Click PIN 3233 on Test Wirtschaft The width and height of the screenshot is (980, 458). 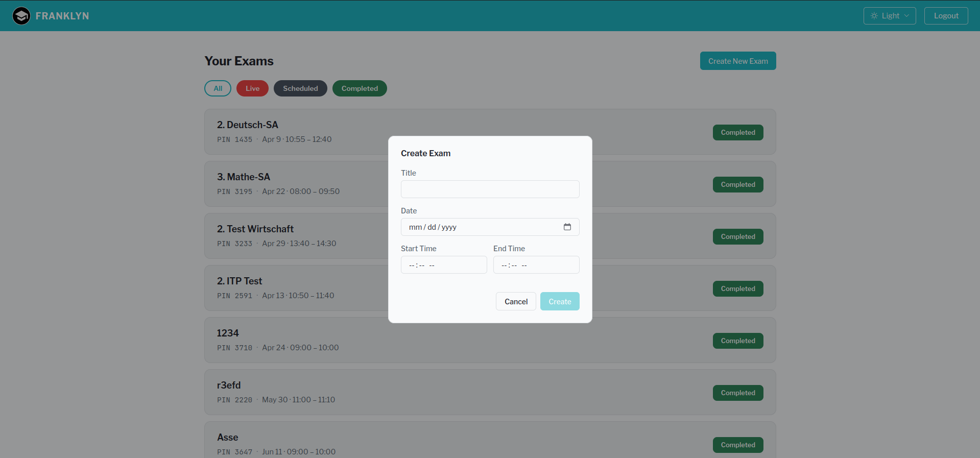pyautogui.click(x=235, y=244)
